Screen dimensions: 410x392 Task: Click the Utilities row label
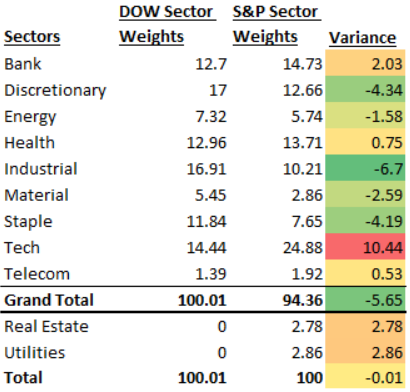pyautogui.click(x=35, y=353)
